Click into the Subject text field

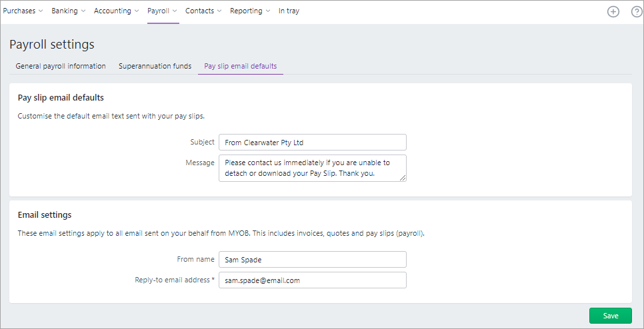[312, 143]
